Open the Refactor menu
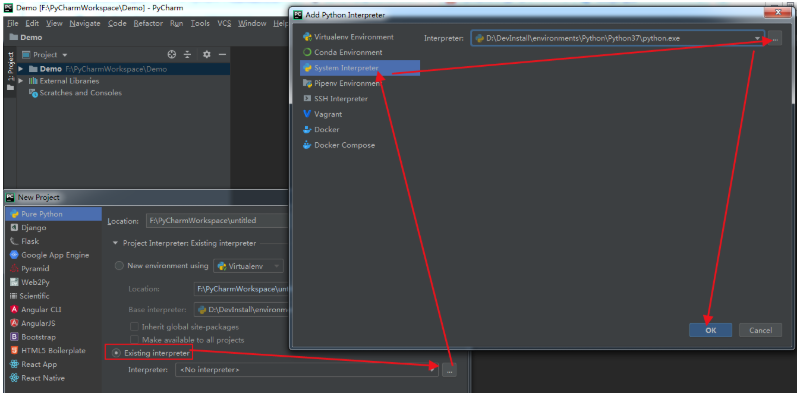 [x=148, y=23]
